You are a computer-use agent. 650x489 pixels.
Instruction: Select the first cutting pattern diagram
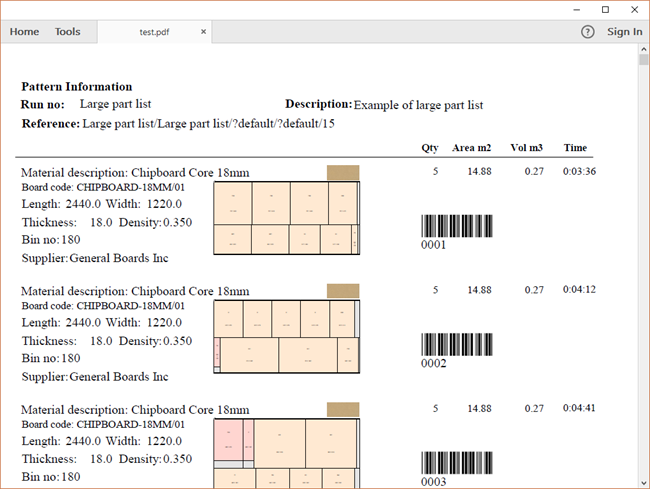(286, 218)
